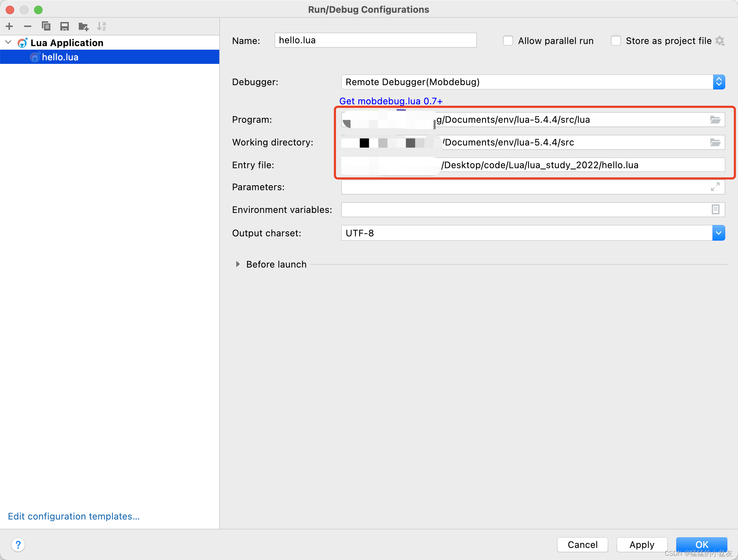Select hello.lua configuration in tree
738x560 pixels.
click(60, 57)
